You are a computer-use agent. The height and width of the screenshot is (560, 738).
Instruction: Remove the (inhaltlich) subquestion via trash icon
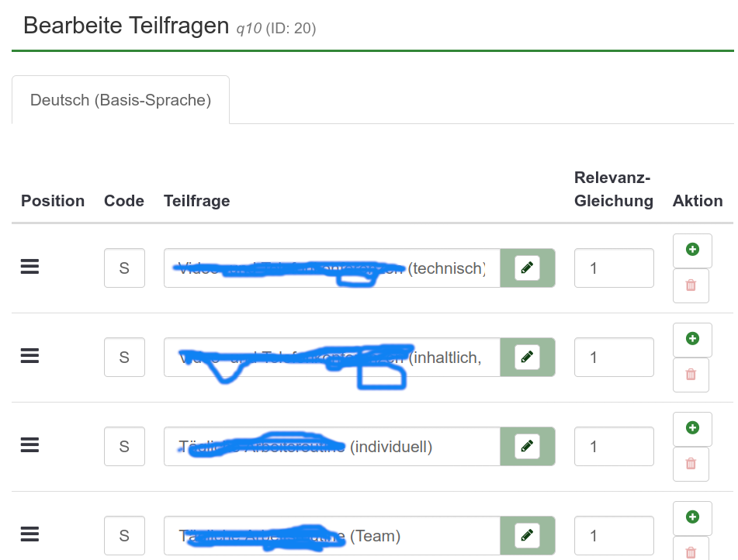691,375
